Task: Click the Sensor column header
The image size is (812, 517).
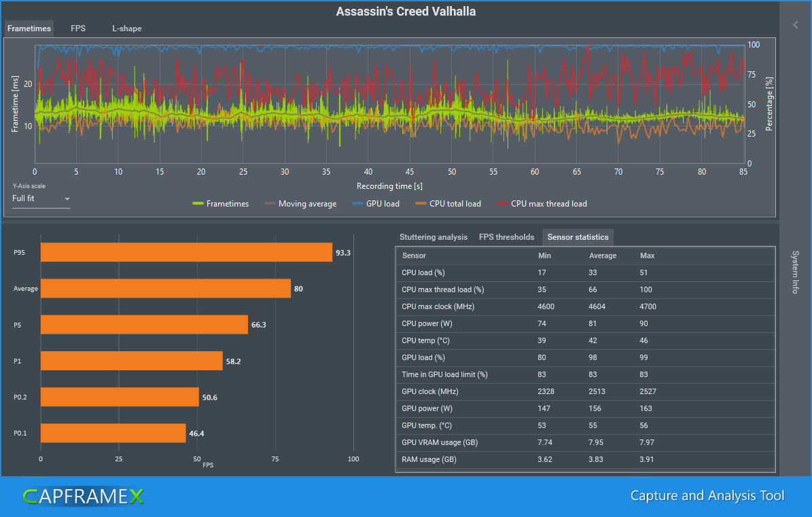Action: (414, 256)
